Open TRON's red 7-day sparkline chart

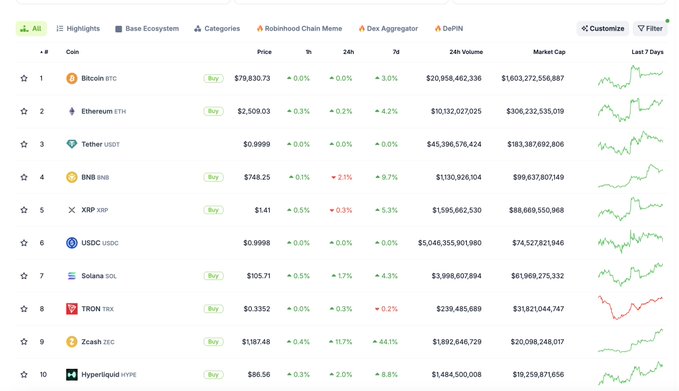click(x=630, y=307)
